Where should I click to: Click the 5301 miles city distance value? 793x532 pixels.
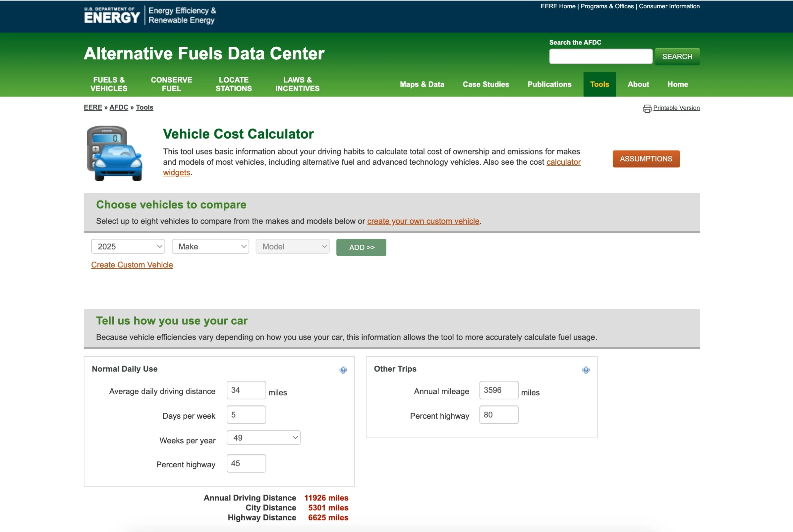[x=328, y=508]
